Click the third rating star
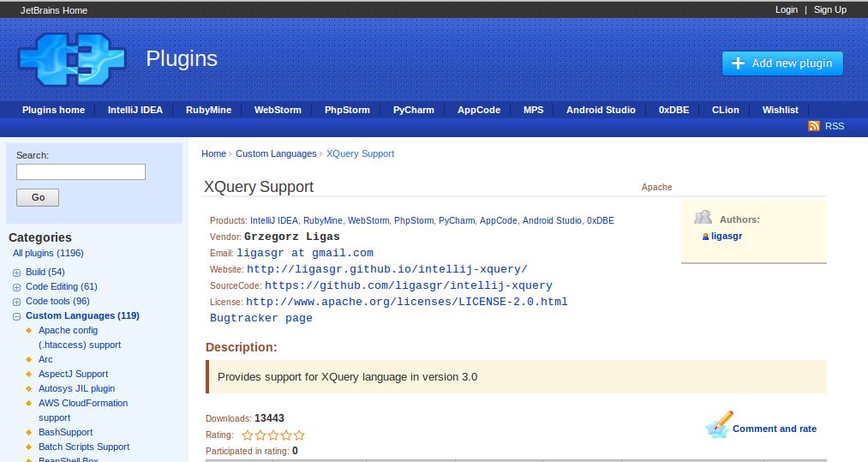 [x=273, y=435]
